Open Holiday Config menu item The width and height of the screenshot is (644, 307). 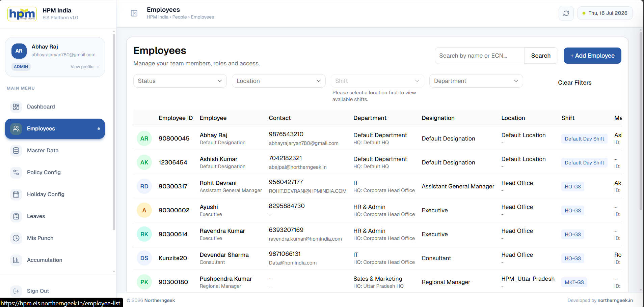[x=55, y=194]
